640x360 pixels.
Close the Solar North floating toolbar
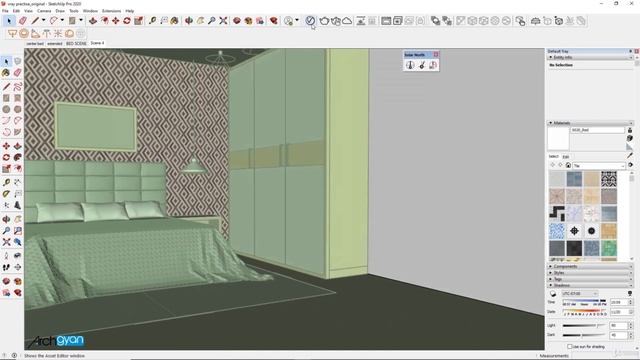pos(436,54)
